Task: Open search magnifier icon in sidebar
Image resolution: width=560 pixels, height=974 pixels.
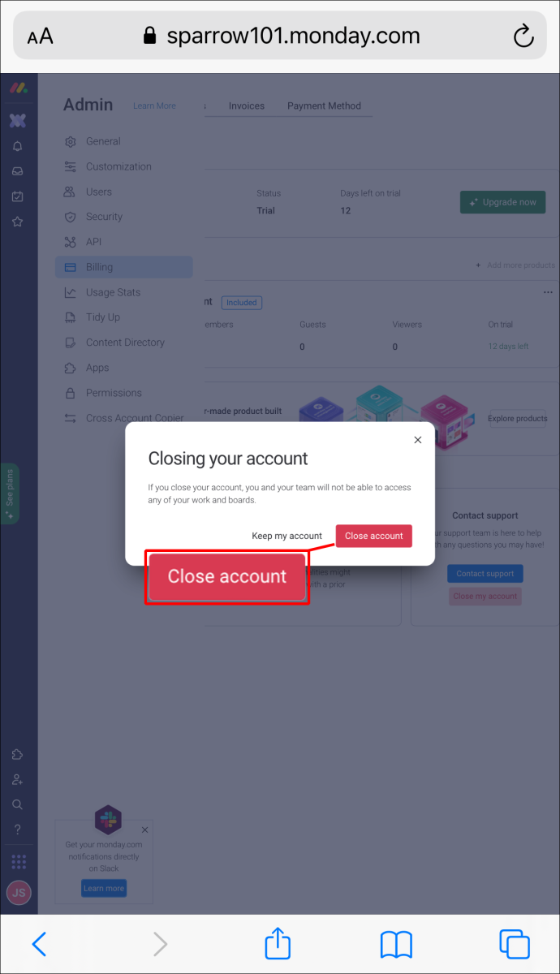Action: [18, 804]
